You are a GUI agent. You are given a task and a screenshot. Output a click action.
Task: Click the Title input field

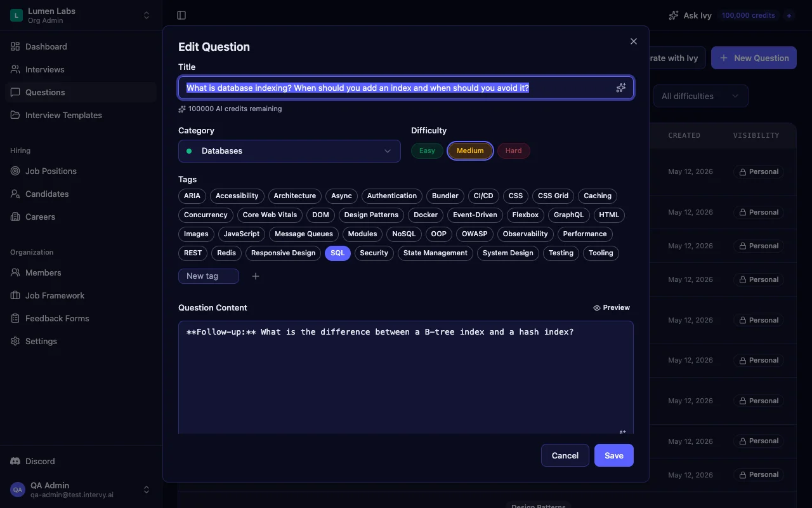coord(406,88)
